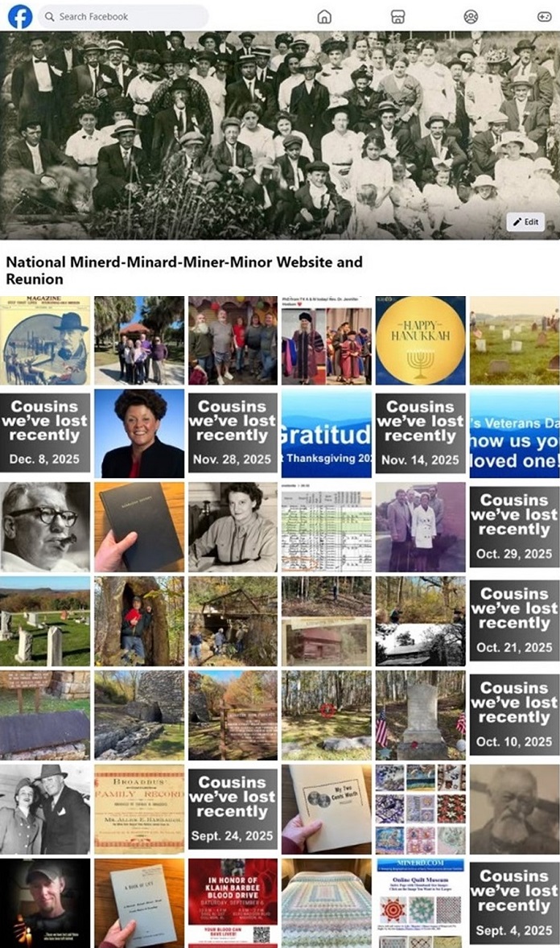Click the Edit cover photo button
The width and height of the screenshot is (560, 948).
click(525, 222)
